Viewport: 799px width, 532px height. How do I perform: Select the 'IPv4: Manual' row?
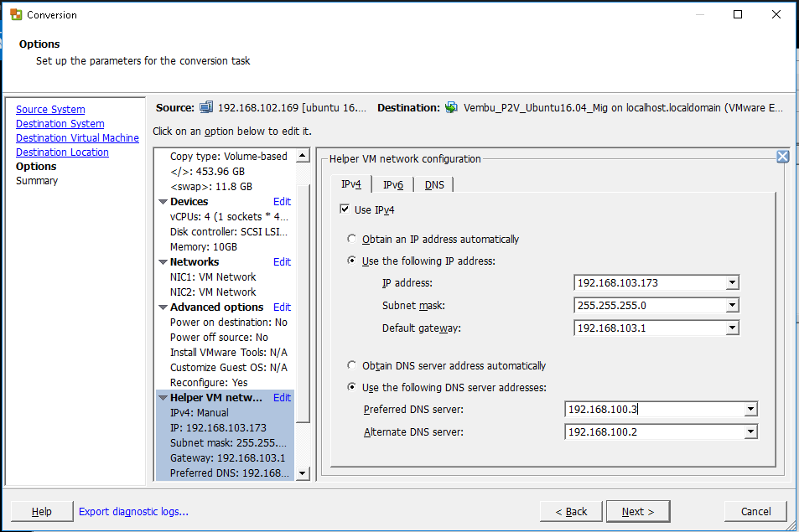tap(200, 413)
